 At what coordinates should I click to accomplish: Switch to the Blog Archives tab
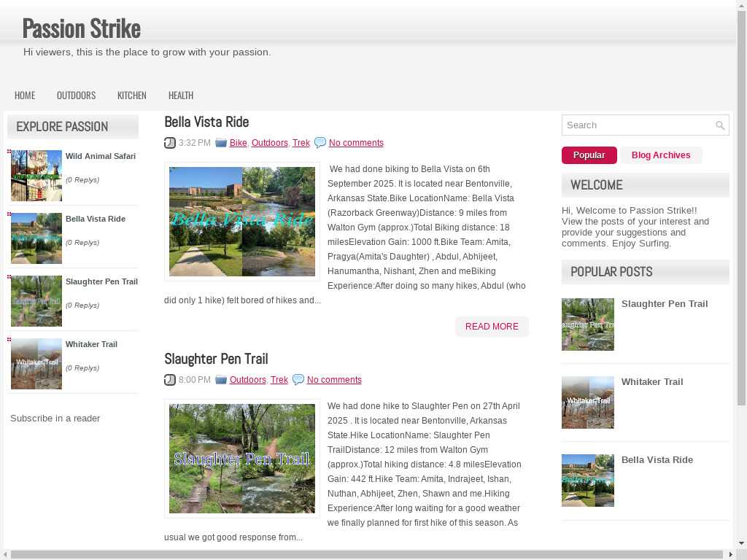[x=660, y=155]
